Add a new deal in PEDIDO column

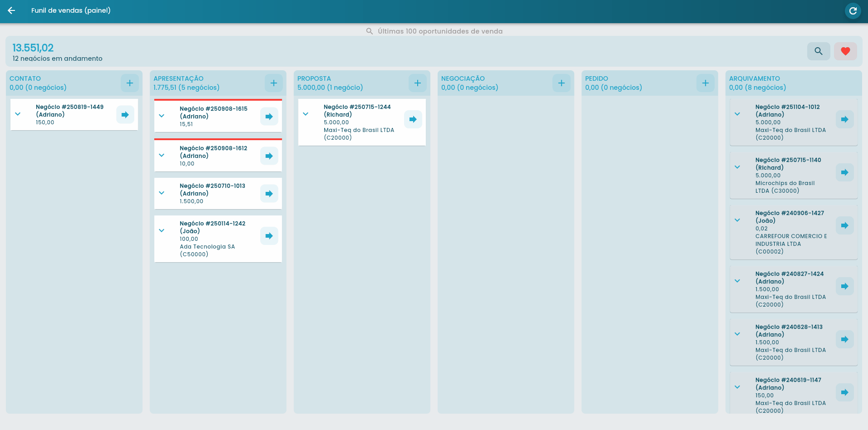coord(705,83)
